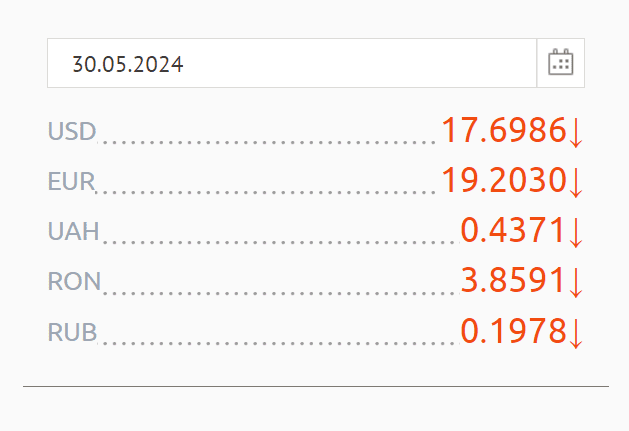Click the down trend arrow on RUB row
The width and height of the screenshot is (629, 431).
pos(575,332)
